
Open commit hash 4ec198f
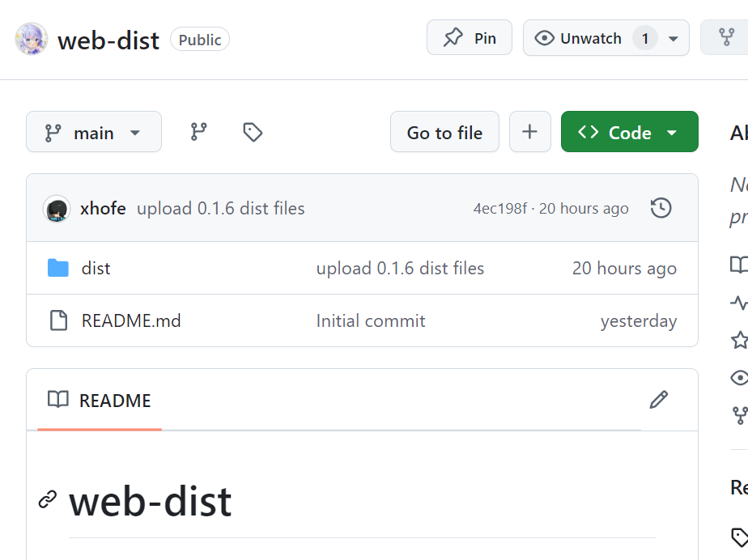point(500,209)
